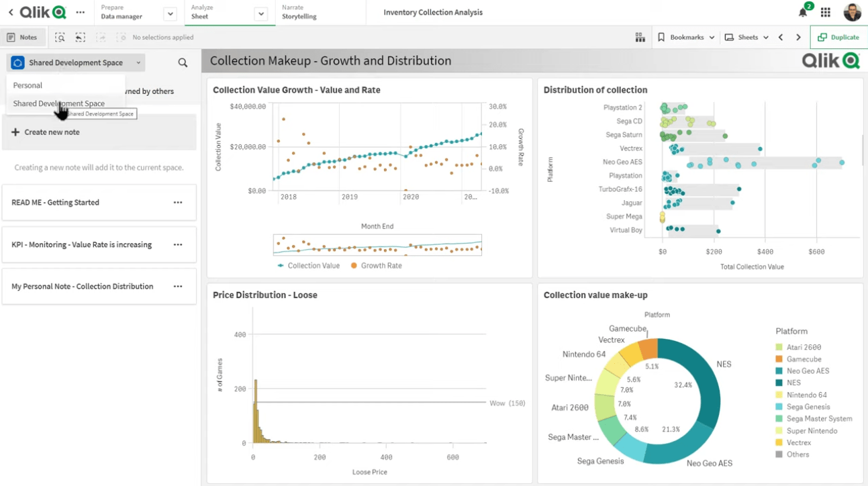Click the mini chart range selector under Month End
868x486 pixels.
point(377,245)
